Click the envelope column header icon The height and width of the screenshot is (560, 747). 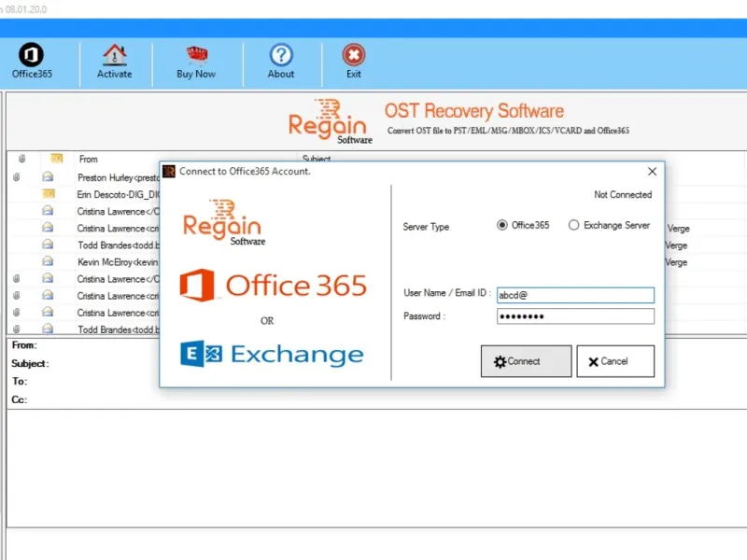(57, 158)
